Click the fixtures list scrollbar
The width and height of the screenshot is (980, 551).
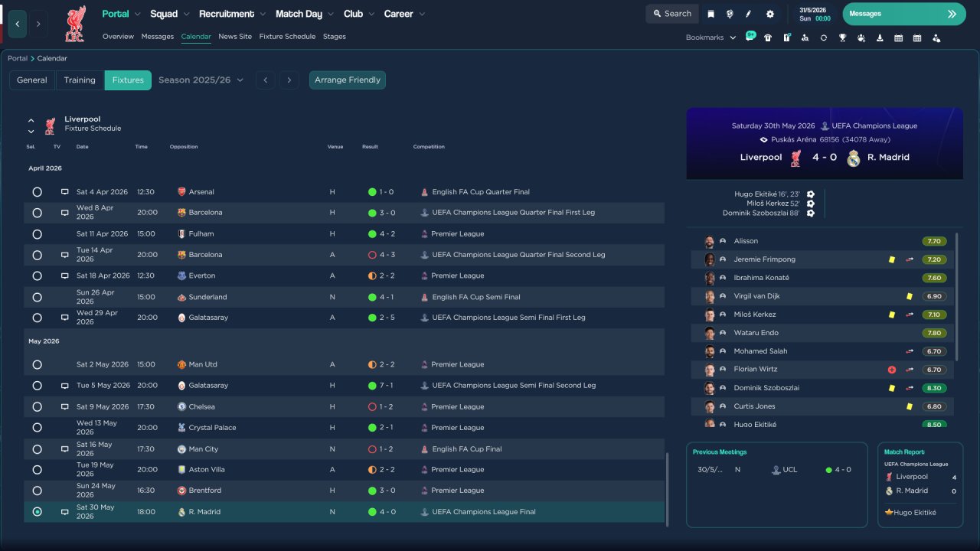[668, 490]
